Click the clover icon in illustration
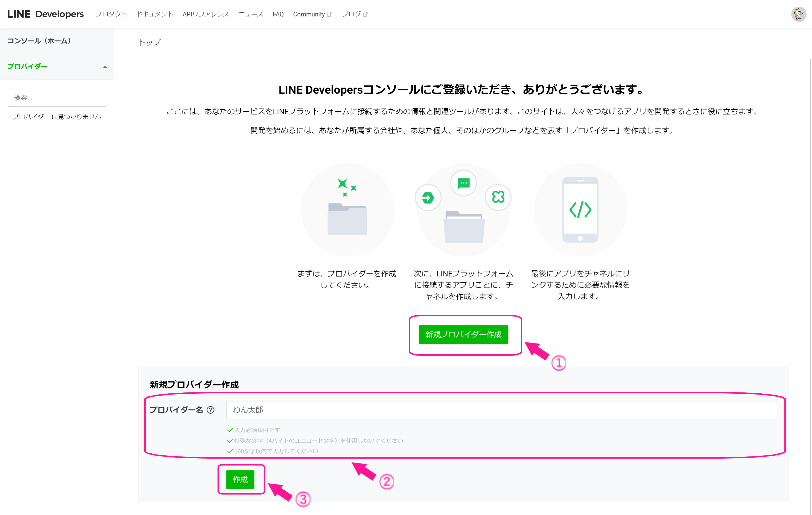812x515 pixels. click(x=498, y=197)
